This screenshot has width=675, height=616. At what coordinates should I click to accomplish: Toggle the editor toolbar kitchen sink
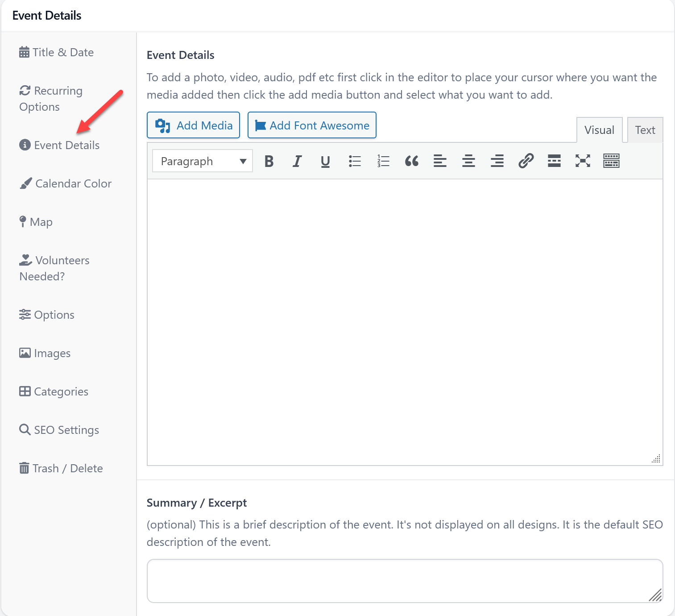coord(611,161)
